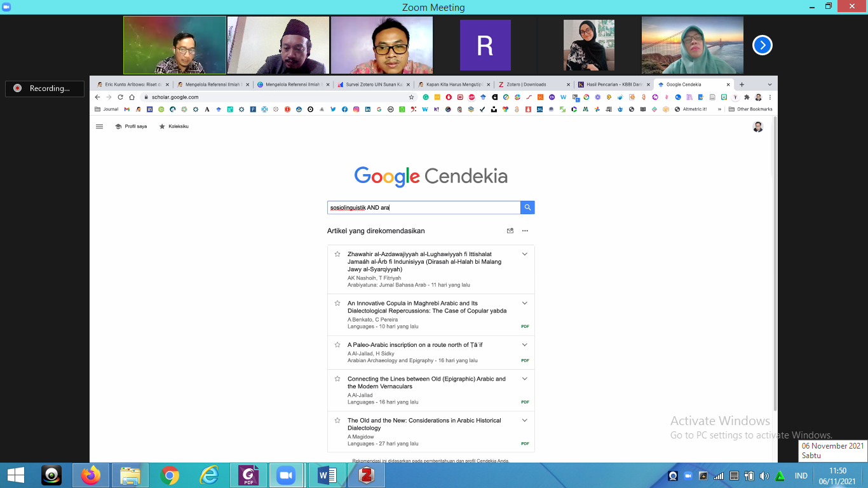Screen dimensions: 868x488
Task: Click the blue search magnifier button
Action: tap(527, 208)
